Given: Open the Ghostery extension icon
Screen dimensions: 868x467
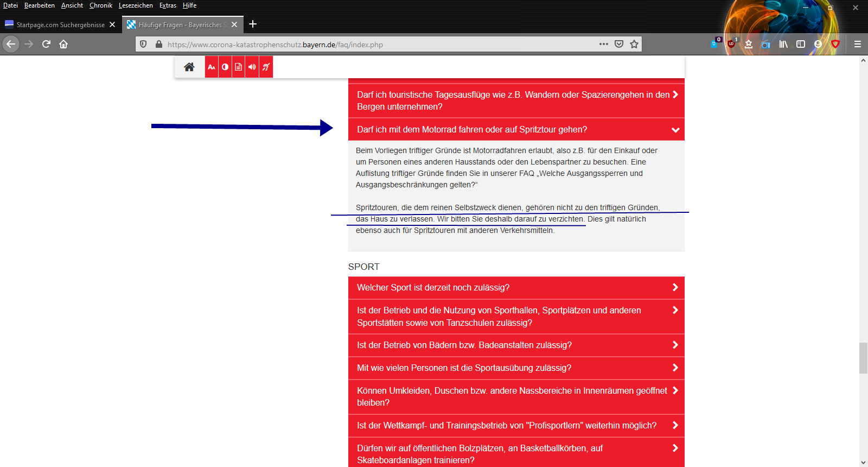Looking at the screenshot, I should (714, 44).
